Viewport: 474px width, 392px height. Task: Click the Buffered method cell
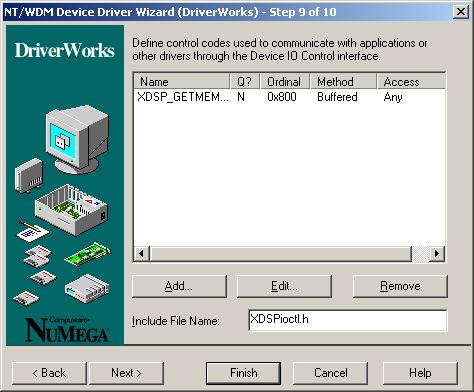(337, 97)
